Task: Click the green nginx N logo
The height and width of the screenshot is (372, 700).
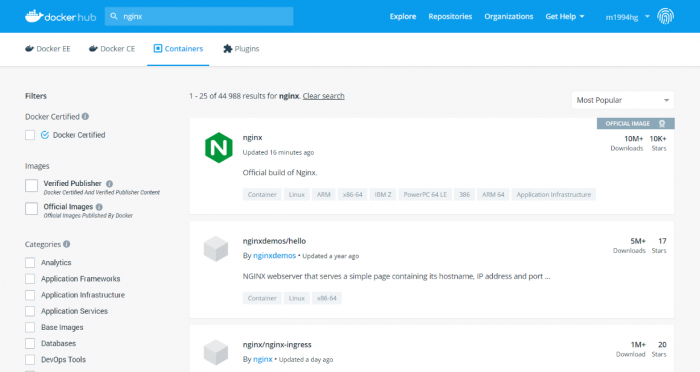Action: coord(219,147)
